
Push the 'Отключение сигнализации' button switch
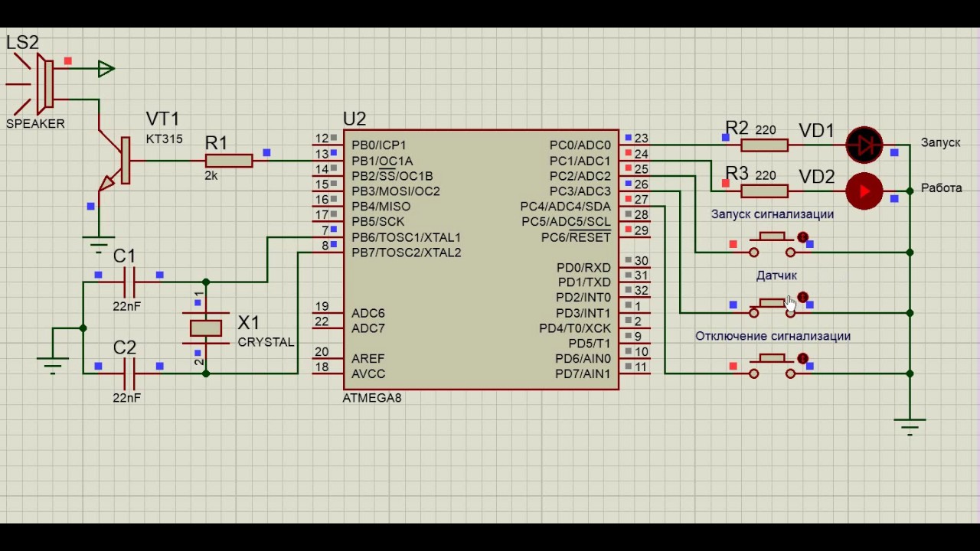772,367
